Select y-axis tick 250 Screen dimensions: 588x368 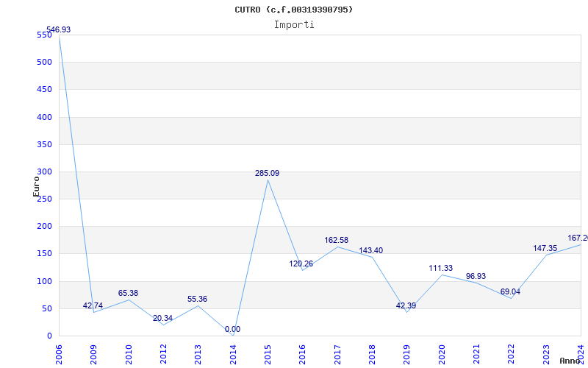44,199
